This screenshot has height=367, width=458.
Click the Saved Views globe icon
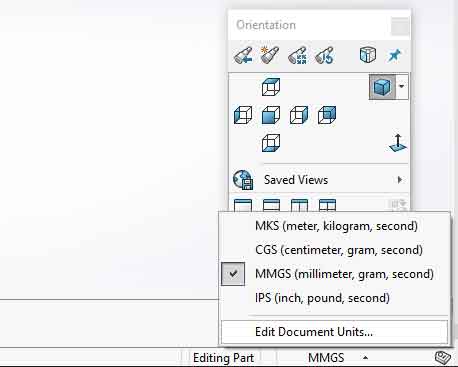[x=243, y=180]
